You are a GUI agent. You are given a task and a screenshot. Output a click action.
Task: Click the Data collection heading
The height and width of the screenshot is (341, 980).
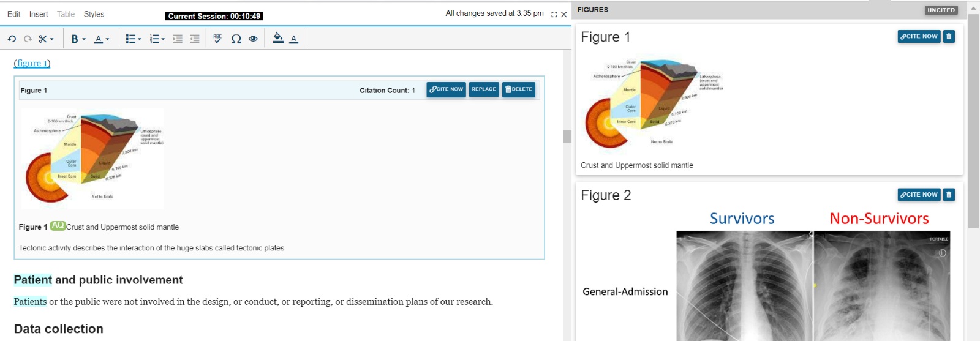[58, 329]
